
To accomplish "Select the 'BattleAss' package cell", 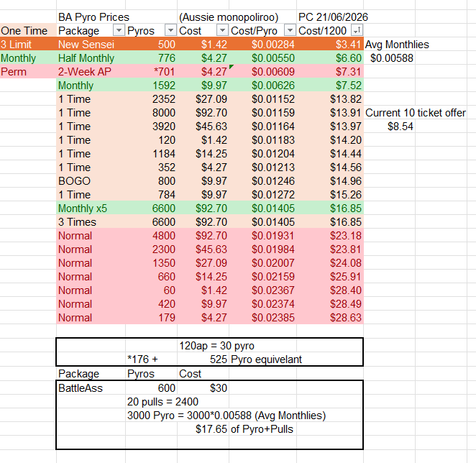I will click(91, 388).
